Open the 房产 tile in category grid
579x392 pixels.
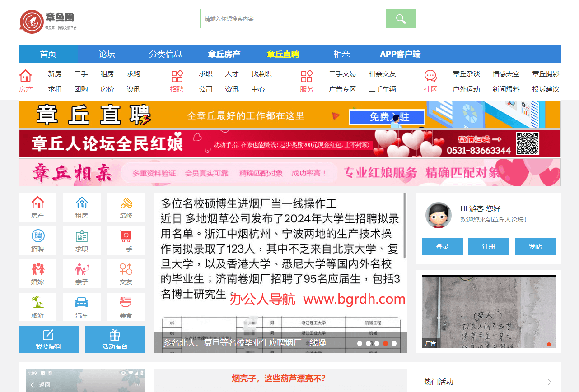(37, 208)
